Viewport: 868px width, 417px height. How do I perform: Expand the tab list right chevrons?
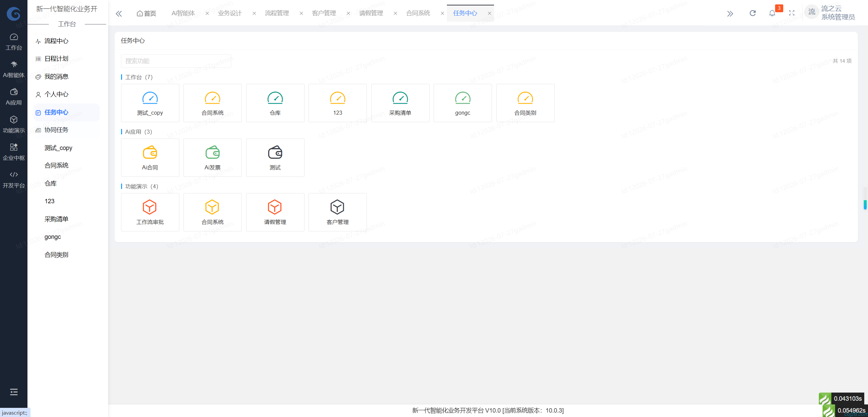(730, 14)
